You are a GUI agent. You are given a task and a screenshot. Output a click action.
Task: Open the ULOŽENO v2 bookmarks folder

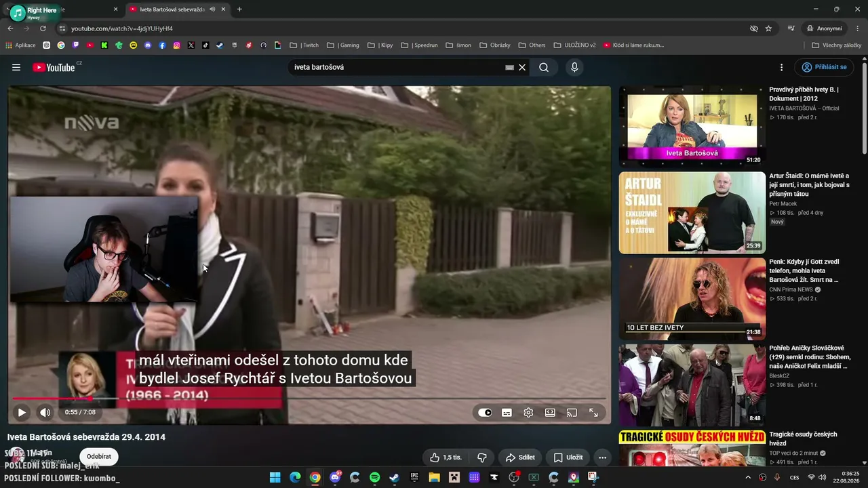(575, 45)
